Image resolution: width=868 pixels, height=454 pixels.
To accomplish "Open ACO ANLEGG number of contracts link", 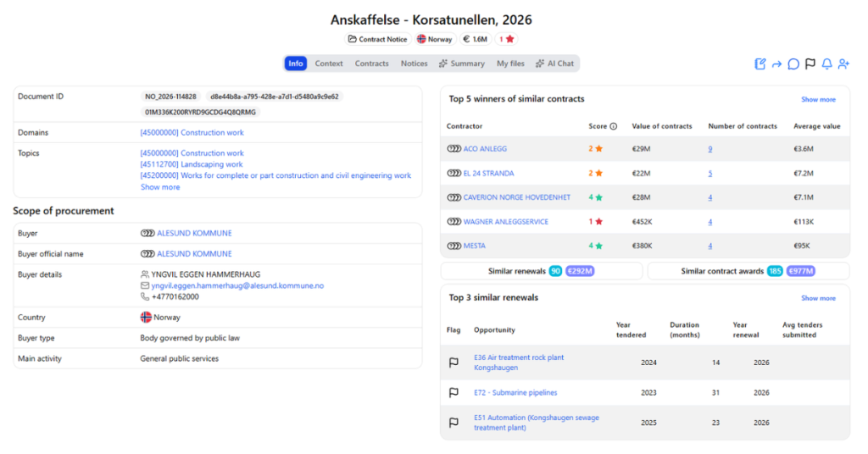I will pos(710,149).
